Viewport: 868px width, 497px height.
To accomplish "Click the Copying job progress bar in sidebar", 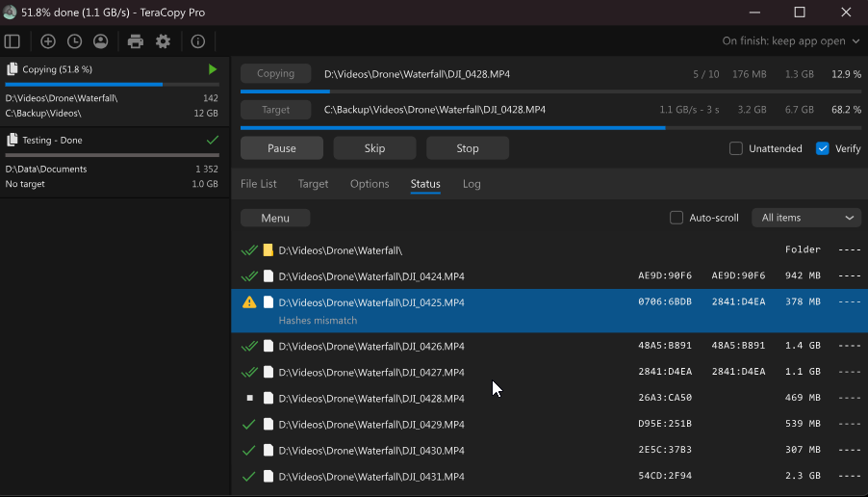I will pos(113,85).
